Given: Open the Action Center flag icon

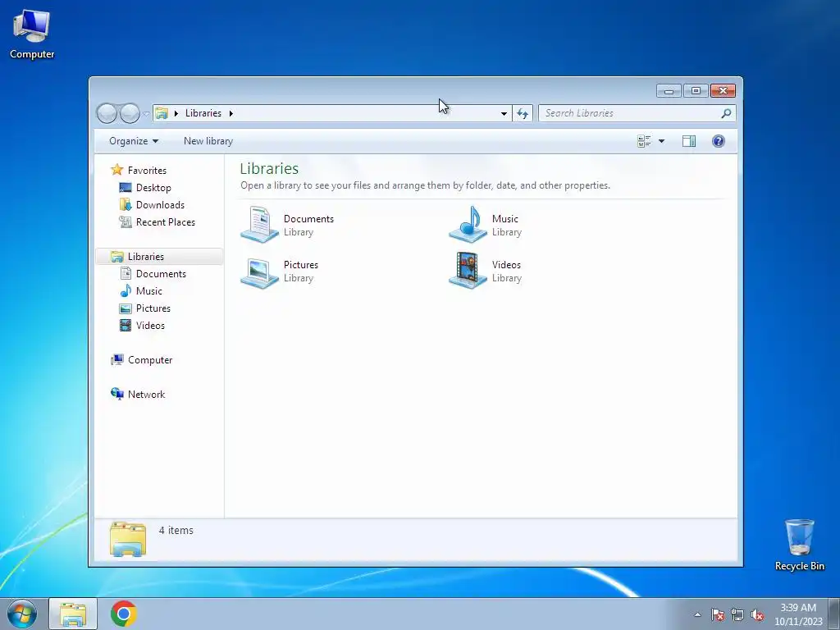Looking at the screenshot, I should tap(718, 614).
